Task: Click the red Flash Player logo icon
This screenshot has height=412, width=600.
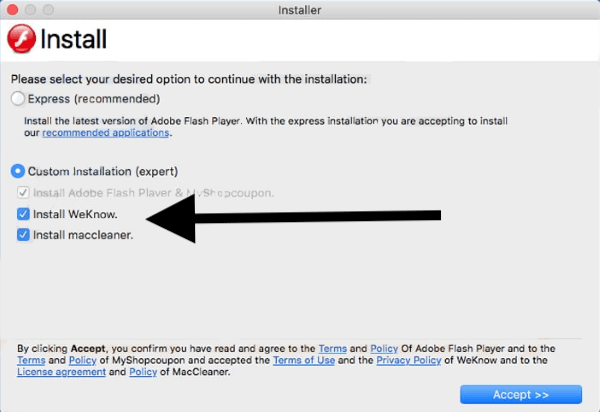Action: 21,38
